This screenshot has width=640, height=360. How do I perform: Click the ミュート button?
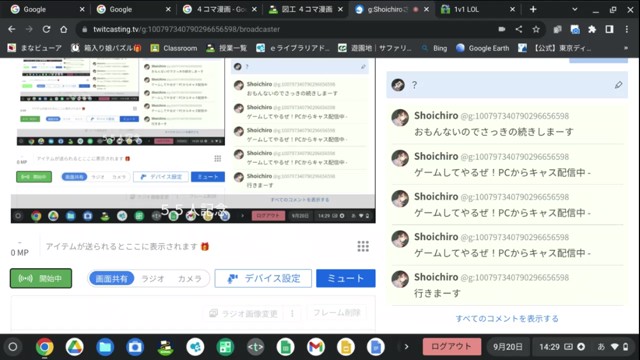(346, 278)
